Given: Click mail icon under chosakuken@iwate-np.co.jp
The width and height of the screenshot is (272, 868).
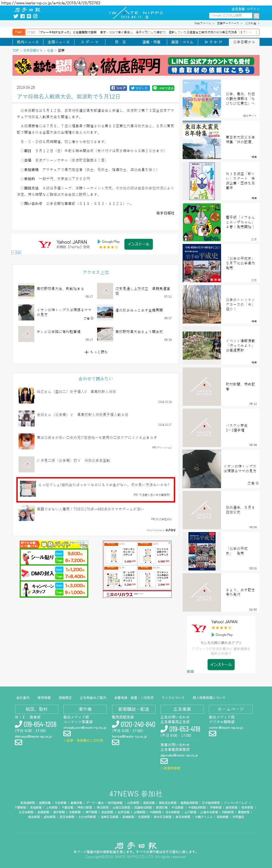Looking at the screenshot, I should pos(67,733).
